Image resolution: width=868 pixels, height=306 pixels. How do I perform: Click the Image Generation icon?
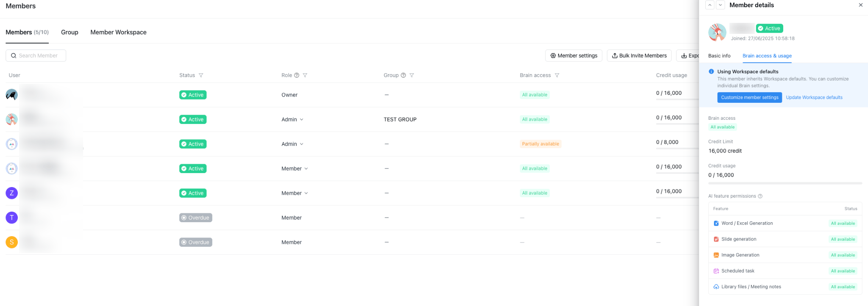tap(716, 255)
